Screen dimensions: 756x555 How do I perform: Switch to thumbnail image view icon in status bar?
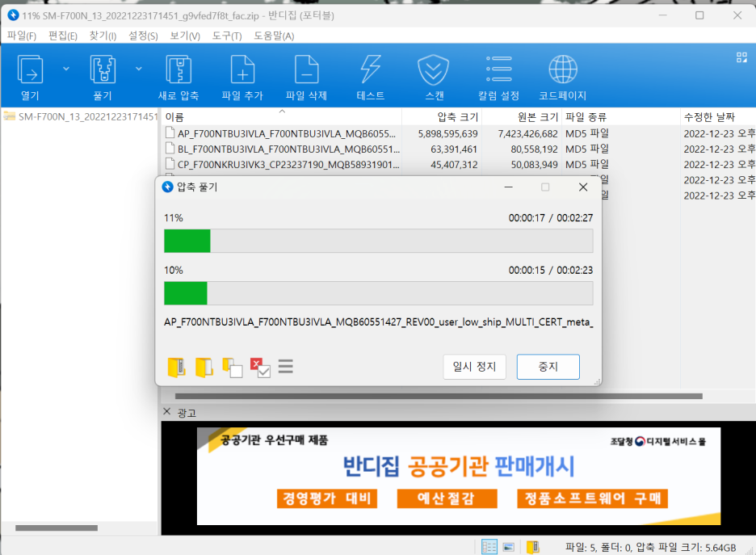point(508,547)
